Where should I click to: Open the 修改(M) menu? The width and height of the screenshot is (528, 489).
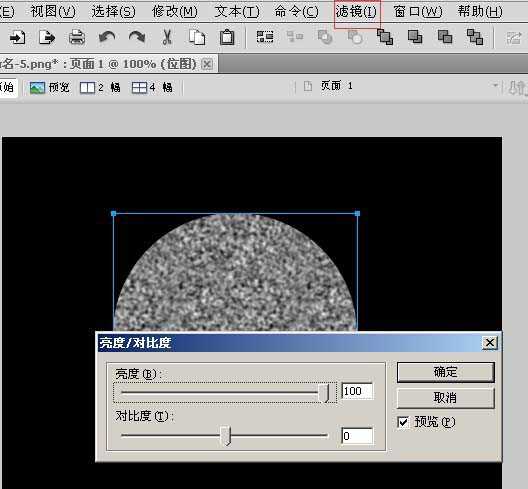tap(174, 12)
